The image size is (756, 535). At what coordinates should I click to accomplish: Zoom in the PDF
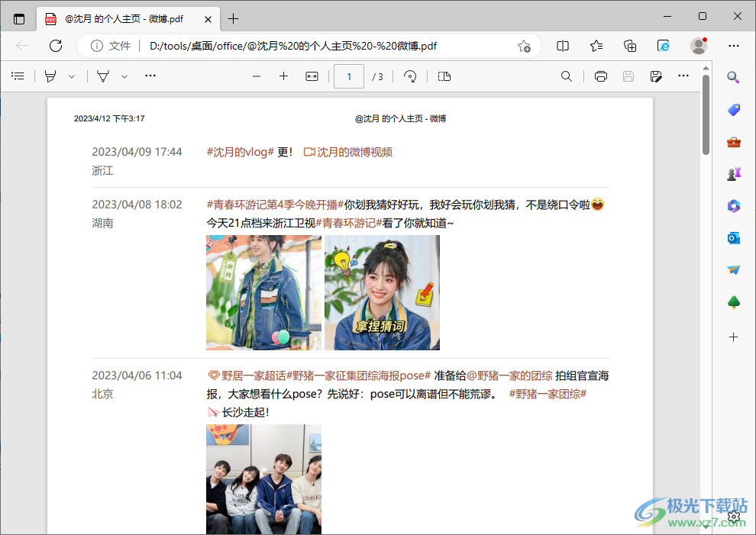click(x=283, y=76)
